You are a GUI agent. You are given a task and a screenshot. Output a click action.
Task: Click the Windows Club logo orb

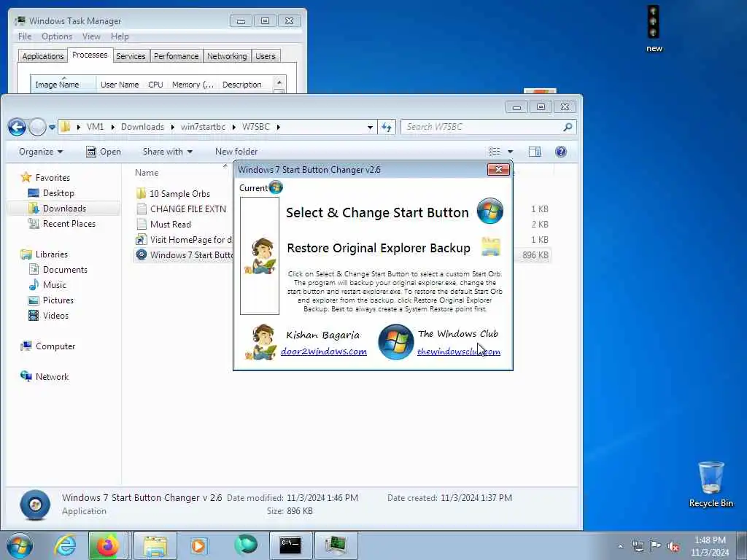(395, 341)
